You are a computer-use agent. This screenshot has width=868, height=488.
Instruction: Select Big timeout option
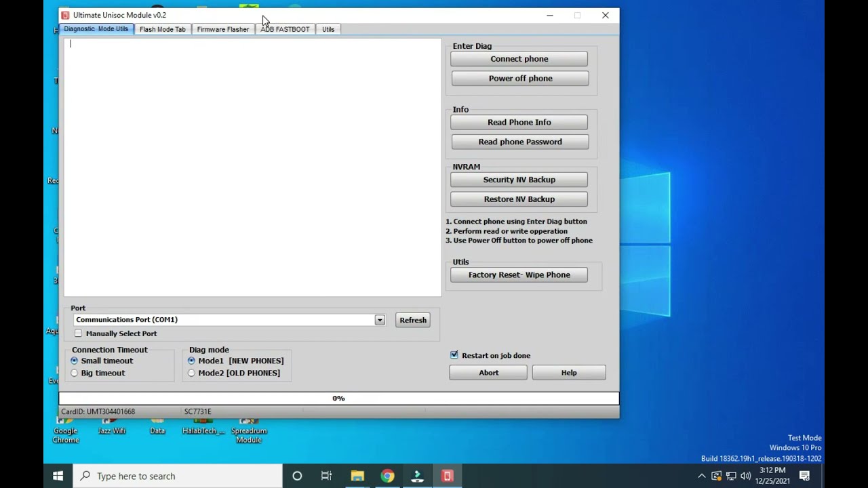[75, 373]
